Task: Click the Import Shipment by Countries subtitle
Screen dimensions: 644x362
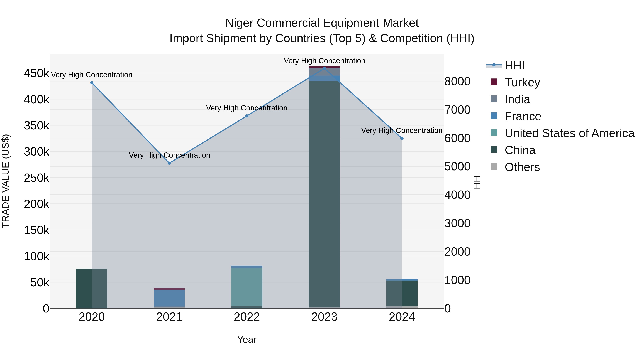Action: (x=322, y=38)
